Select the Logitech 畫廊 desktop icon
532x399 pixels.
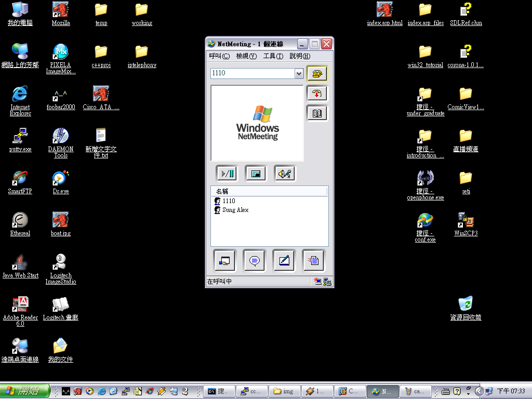[61, 309]
